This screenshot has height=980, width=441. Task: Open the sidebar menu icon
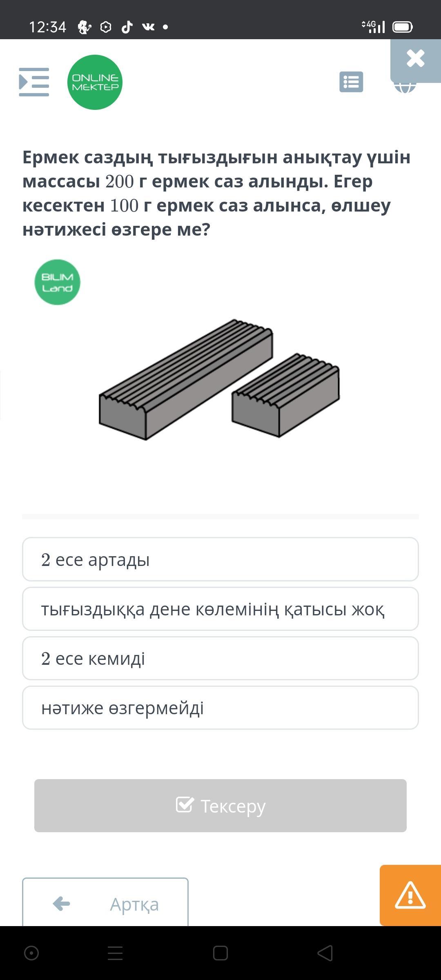coord(34,82)
